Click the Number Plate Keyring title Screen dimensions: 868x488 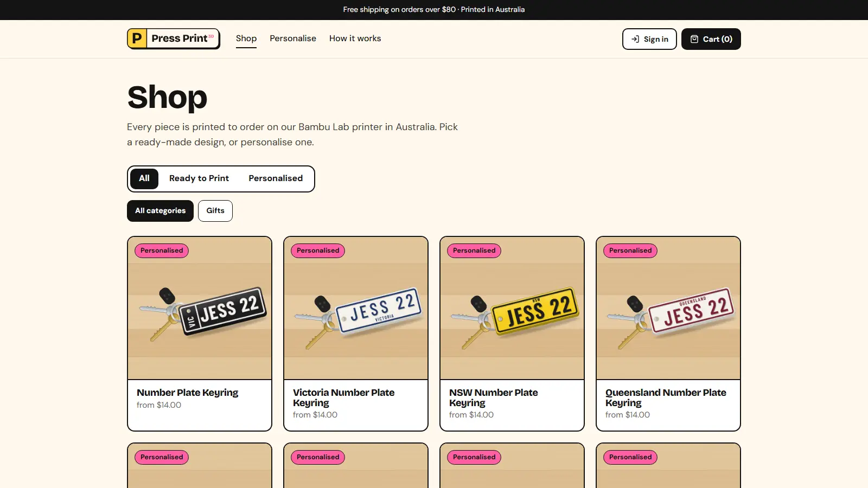pyautogui.click(x=188, y=393)
